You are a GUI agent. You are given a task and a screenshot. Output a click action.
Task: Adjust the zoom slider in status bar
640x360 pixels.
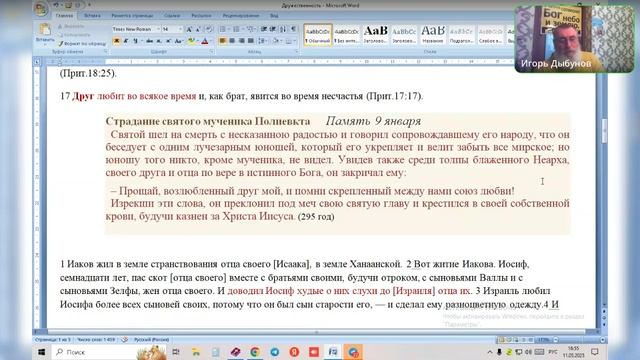pyautogui.click(x=579, y=340)
